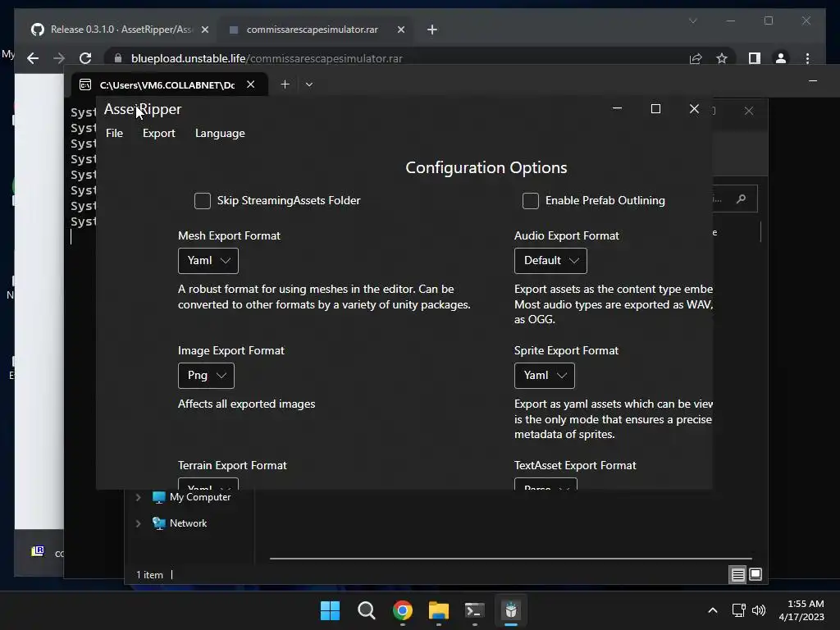Switch to commissarescapesimulator.rar browser tab
Image resolution: width=840 pixels, height=630 pixels.
(x=313, y=30)
